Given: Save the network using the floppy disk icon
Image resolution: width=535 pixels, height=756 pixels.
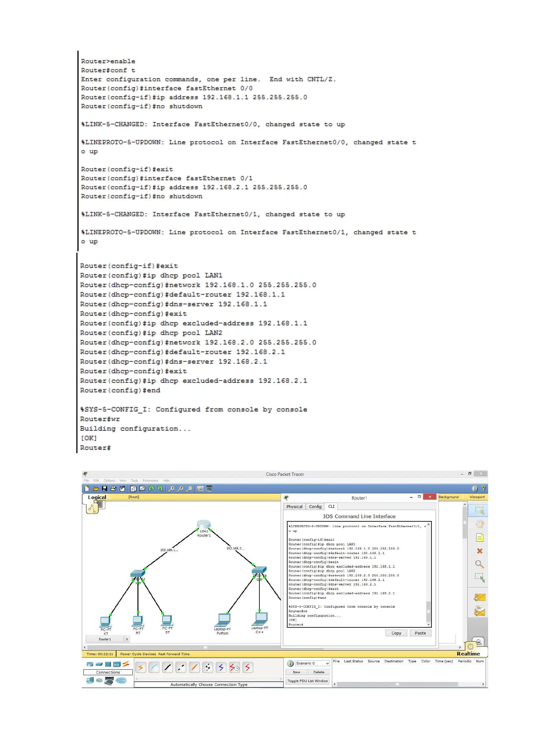Looking at the screenshot, I should pyautogui.click(x=105, y=489).
